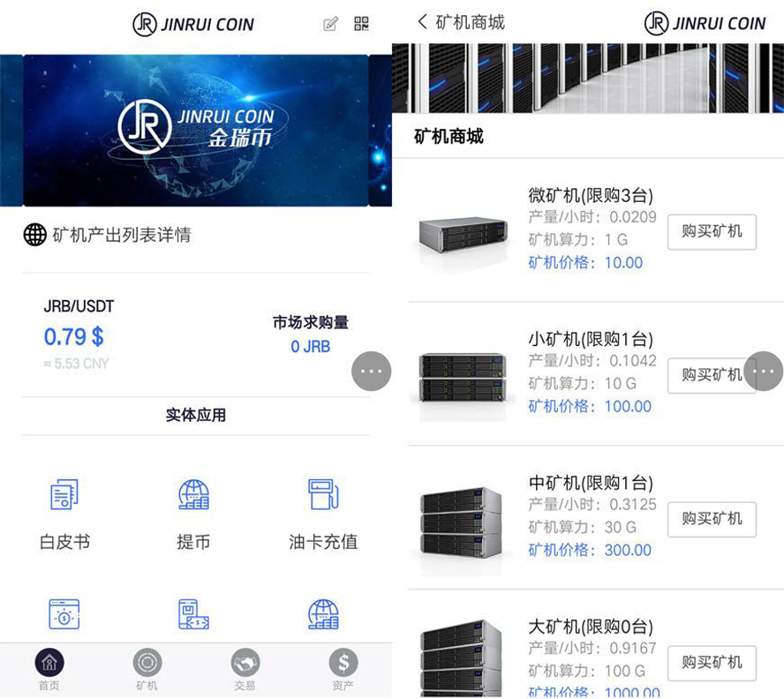Viewport: 784px width, 699px height.
Task: Tap the edit pencil icon in header
Action: [330, 24]
